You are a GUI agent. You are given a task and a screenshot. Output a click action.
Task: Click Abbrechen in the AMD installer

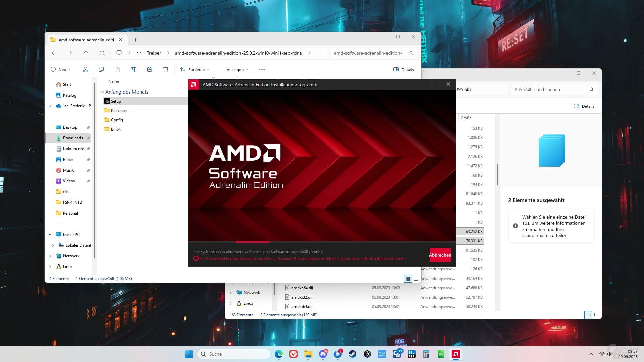point(440,255)
